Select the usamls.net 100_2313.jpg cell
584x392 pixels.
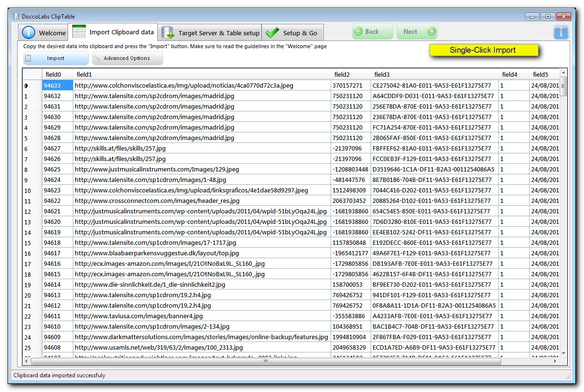202,347
